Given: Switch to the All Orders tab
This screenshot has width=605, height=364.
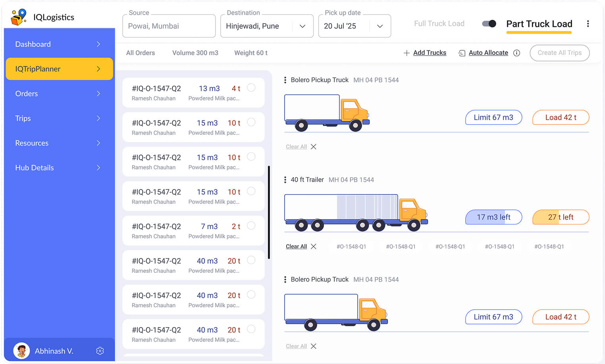Looking at the screenshot, I should (x=141, y=53).
